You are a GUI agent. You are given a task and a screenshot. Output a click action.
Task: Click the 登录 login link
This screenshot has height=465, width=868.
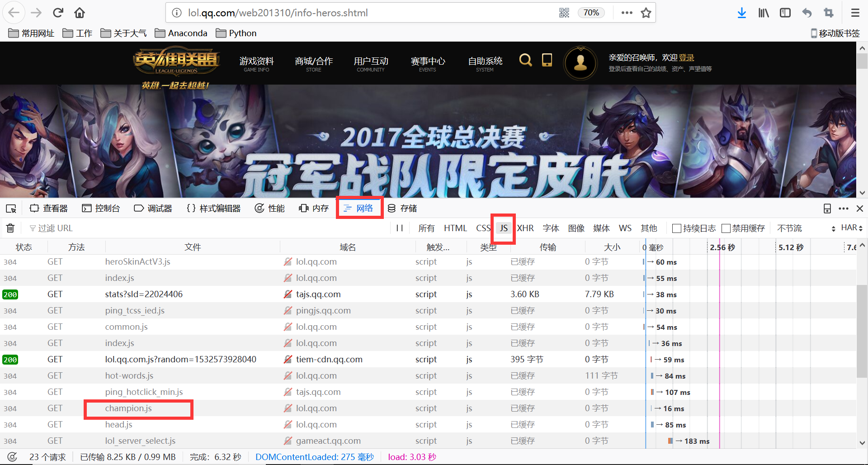pyautogui.click(x=686, y=57)
